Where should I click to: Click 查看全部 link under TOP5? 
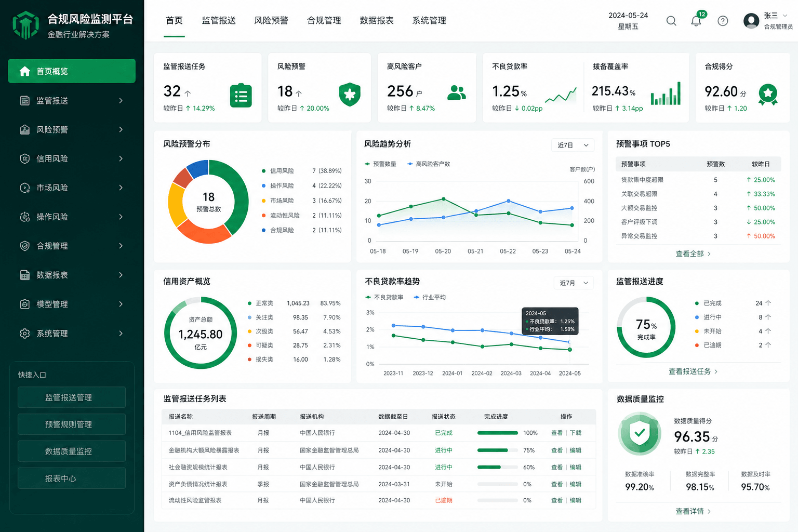[x=694, y=254]
